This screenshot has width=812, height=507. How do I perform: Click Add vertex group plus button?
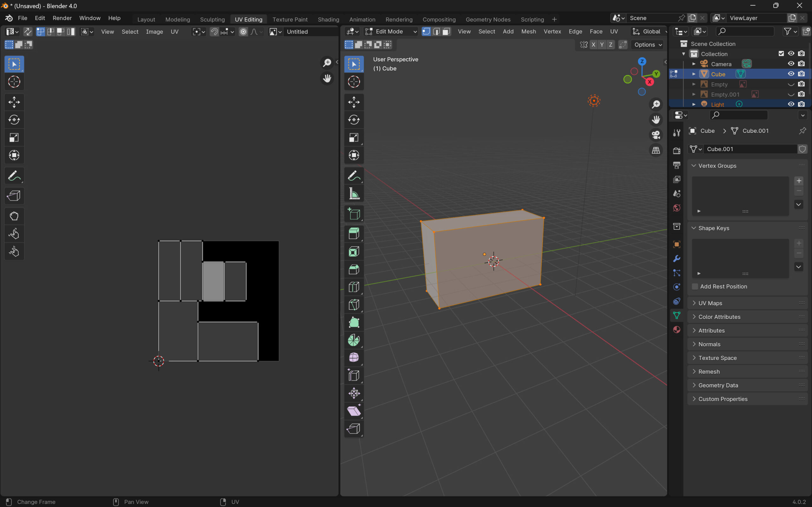coord(799,181)
